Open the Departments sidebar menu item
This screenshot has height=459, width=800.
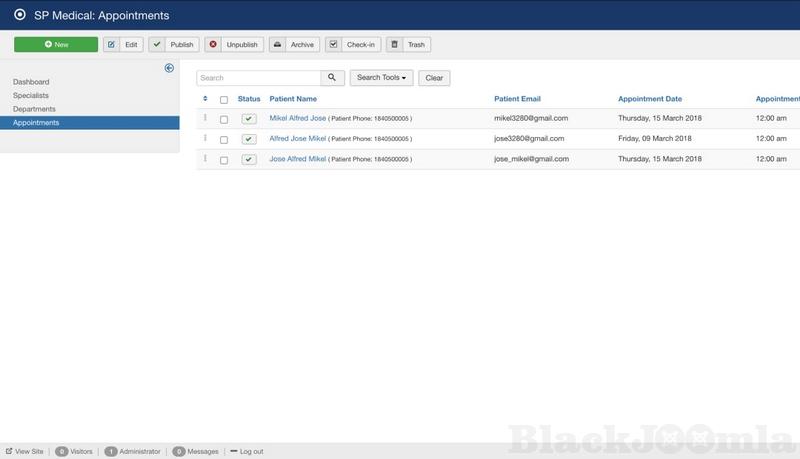[x=34, y=109]
